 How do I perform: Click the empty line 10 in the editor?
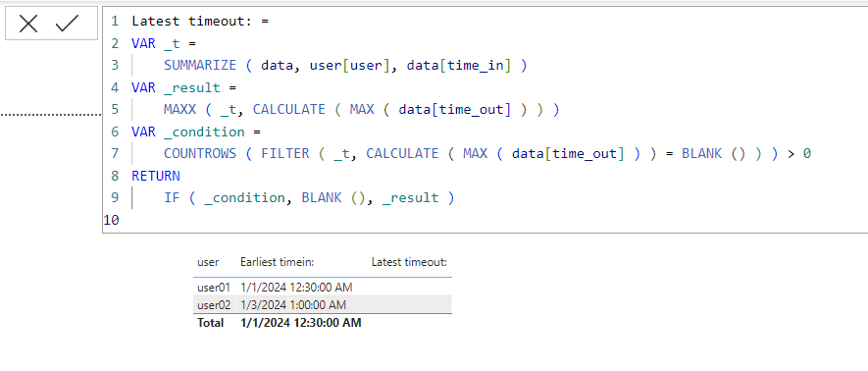(485, 221)
